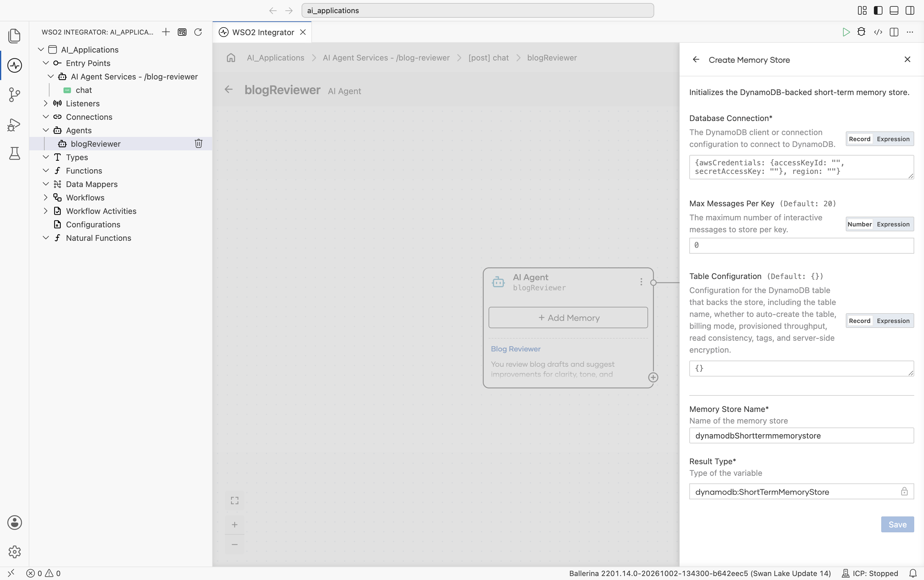Start debugging with the bug icon
Viewport: 924px width, 580px height.
click(861, 32)
